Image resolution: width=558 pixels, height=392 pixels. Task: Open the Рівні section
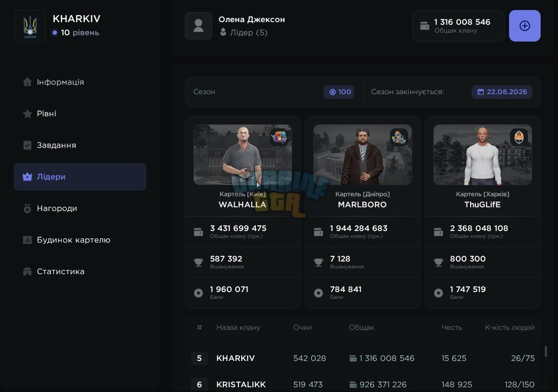[80, 114]
